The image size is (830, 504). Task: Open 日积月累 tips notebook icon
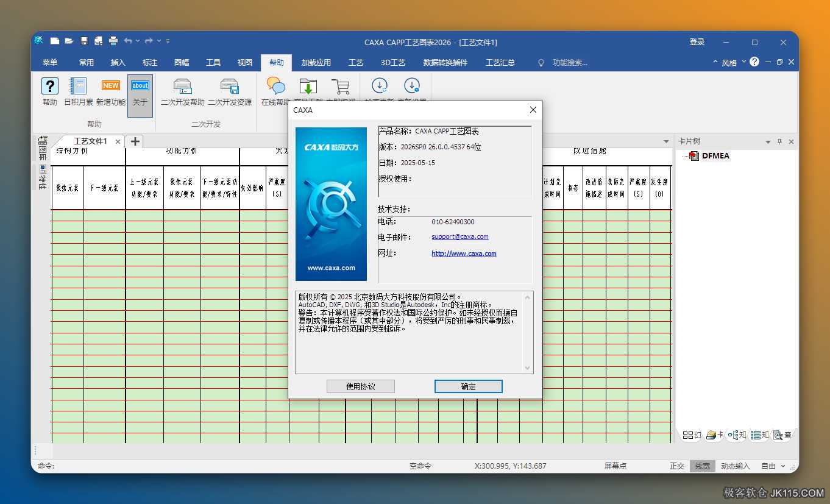coord(79,86)
